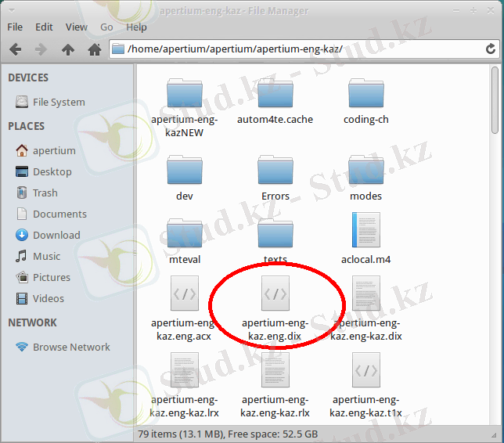The width and height of the screenshot is (504, 443).
Task: Open Trash in the sidebar
Action: click(37, 193)
